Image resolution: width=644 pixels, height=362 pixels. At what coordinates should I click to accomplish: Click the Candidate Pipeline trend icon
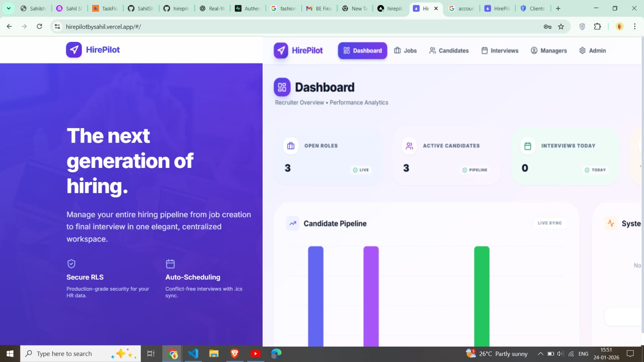point(293,223)
